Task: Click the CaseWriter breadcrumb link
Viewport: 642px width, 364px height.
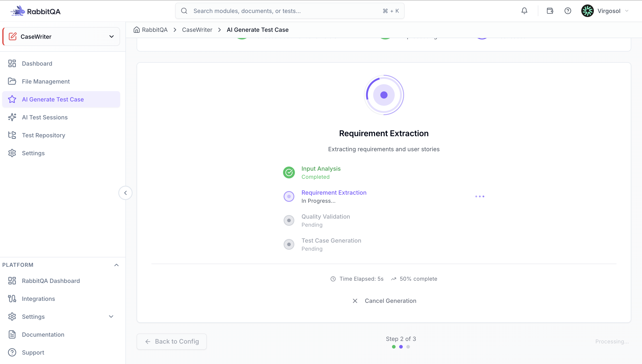Action: tap(197, 30)
